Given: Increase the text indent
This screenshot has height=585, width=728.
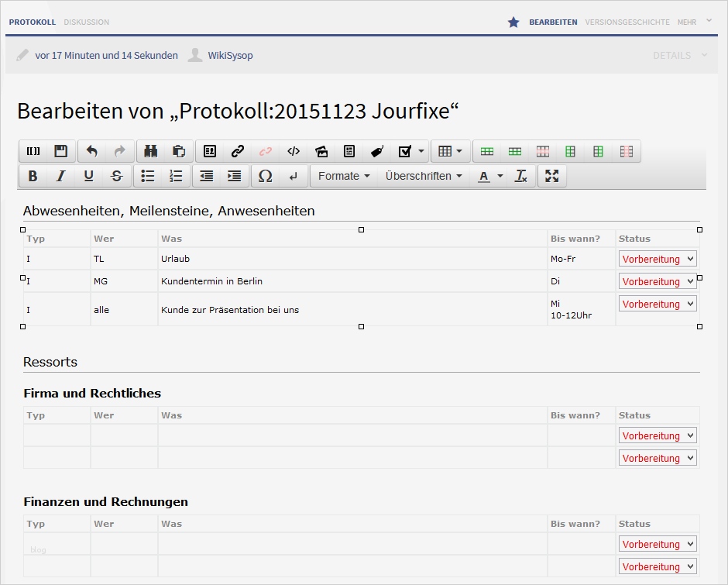Looking at the screenshot, I should (x=234, y=176).
